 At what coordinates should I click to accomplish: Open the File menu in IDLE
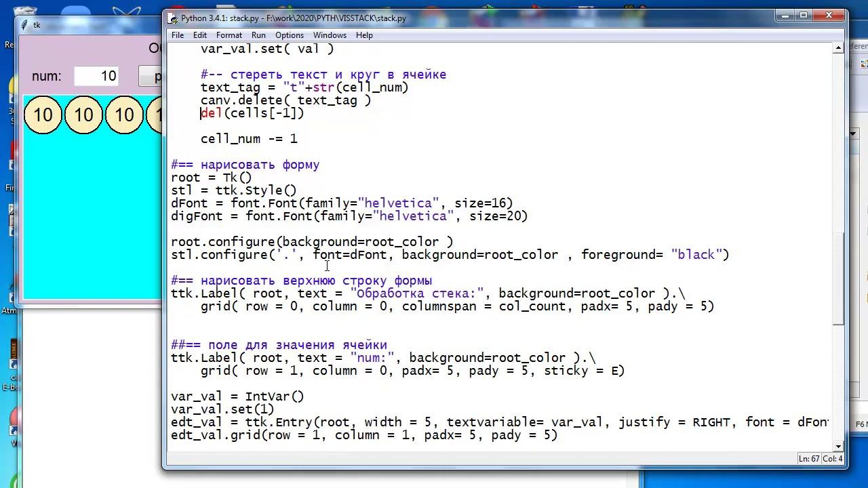tap(178, 35)
